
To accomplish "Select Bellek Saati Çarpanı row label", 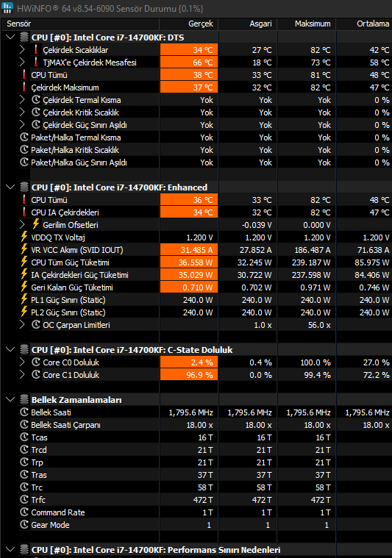I will coord(66,425).
